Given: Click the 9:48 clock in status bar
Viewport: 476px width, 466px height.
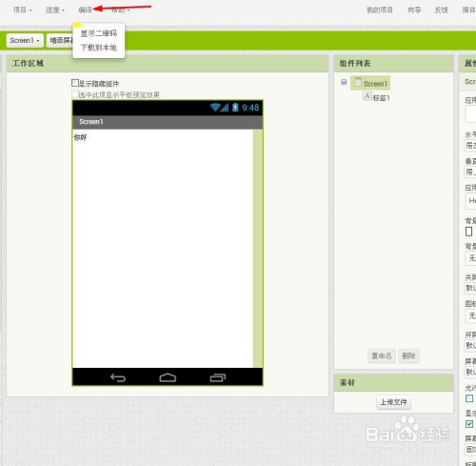Looking at the screenshot, I should click(x=250, y=108).
